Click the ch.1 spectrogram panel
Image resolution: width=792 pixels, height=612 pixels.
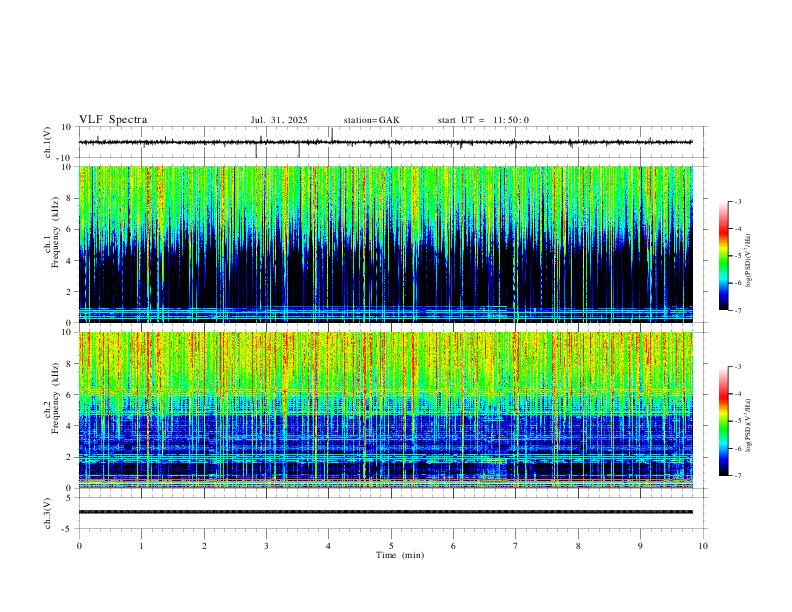tap(386, 244)
